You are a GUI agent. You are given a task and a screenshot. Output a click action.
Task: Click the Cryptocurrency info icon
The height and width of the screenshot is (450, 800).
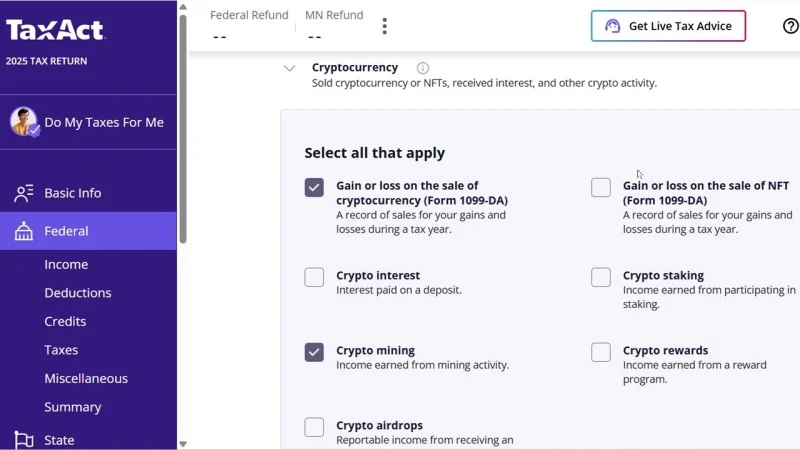click(423, 68)
